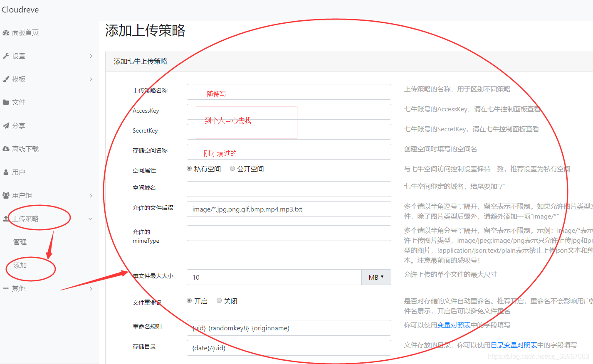Focus the 单文件最大大小 input with 10
The image size is (593, 364).
pyautogui.click(x=274, y=277)
